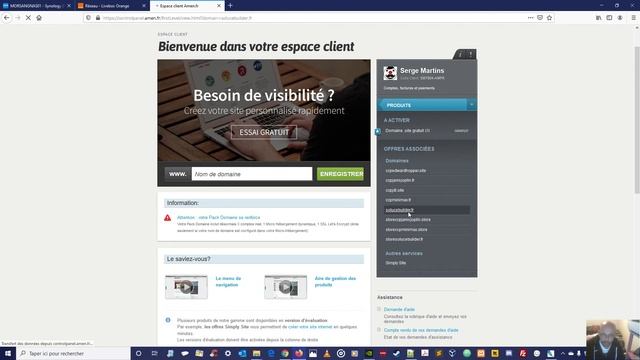This screenshot has width=640, height=360.
Task: Click the green ENREGISTRER button
Action: click(340, 174)
